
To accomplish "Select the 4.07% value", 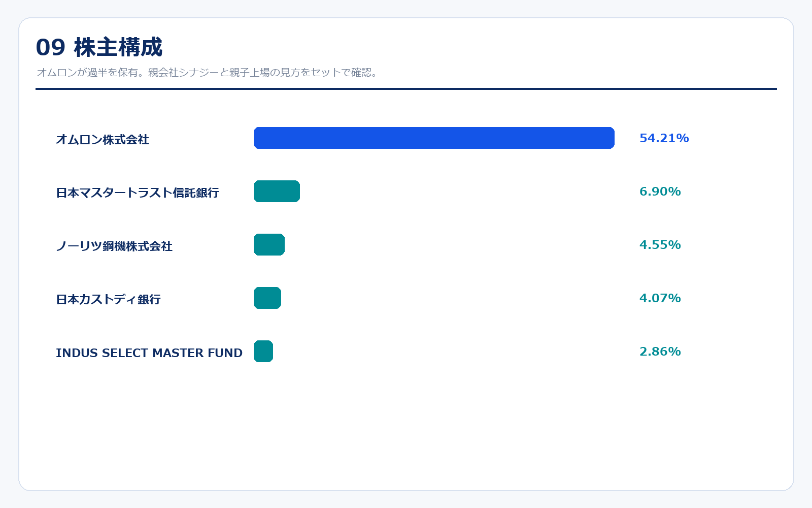I will (660, 298).
